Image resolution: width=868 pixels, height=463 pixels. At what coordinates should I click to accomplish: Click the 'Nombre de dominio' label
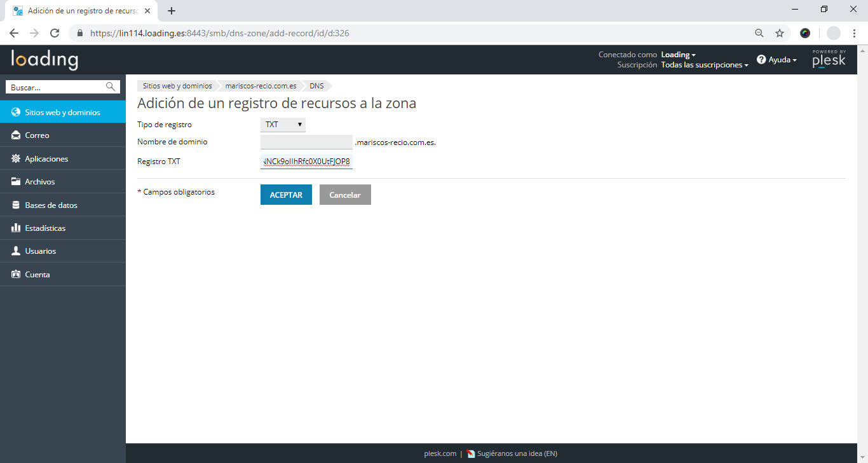172,142
